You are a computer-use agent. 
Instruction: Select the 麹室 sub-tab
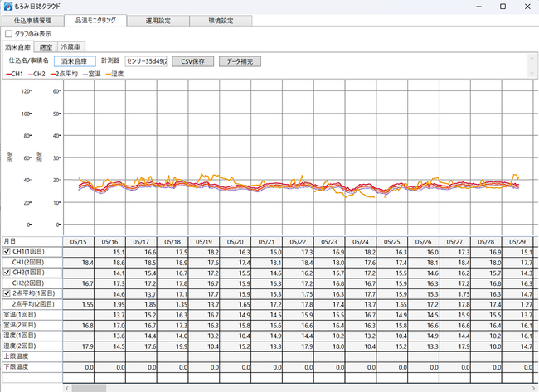point(47,48)
